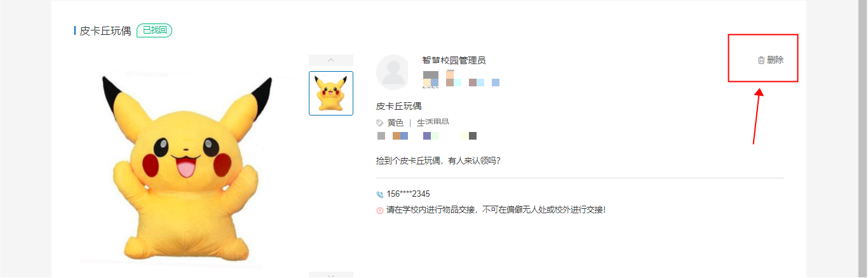This screenshot has width=868, height=278.
Task: Open 智慧校园管理员 user profile name
Action: [x=454, y=60]
